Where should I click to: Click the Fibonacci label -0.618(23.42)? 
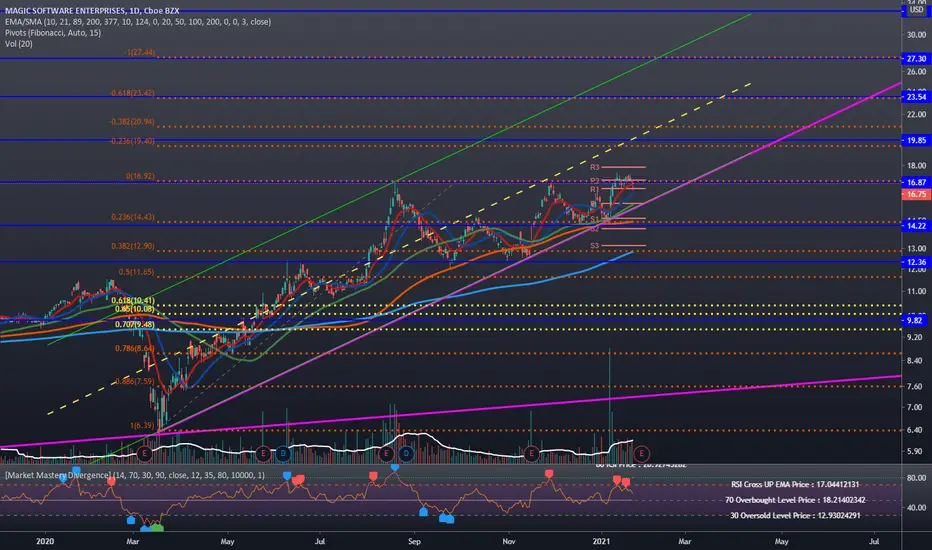point(132,93)
